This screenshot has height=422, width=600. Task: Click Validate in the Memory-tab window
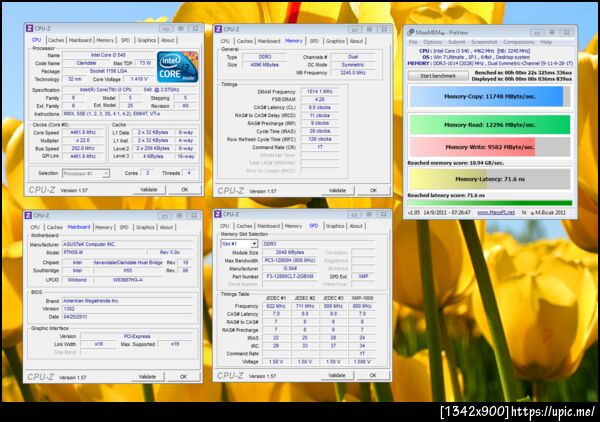point(337,190)
